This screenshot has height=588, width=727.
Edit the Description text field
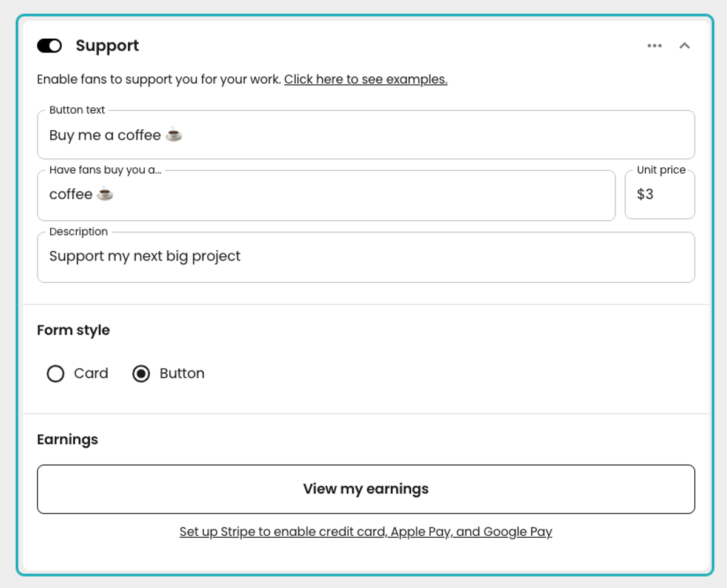pyautogui.click(x=366, y=257)
